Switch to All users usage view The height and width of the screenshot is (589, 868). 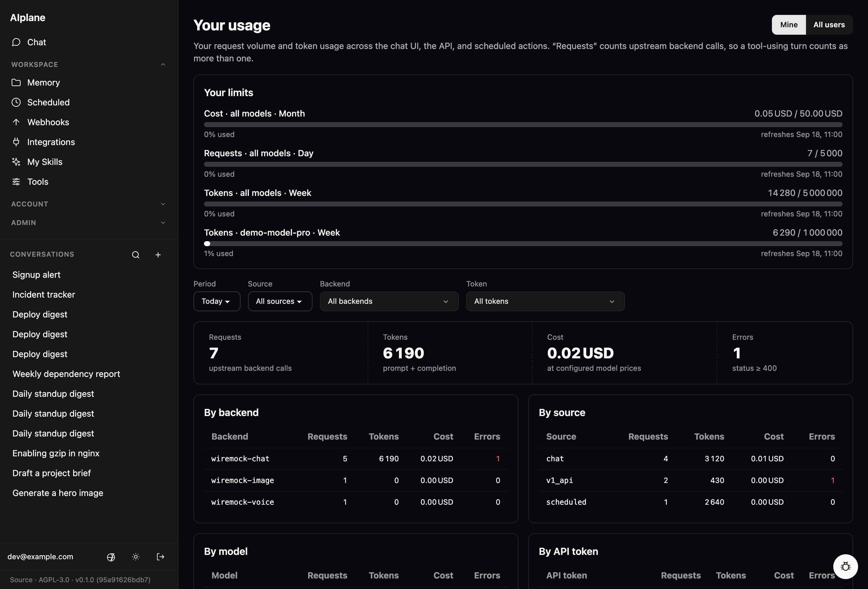click(x=829, y=25)
